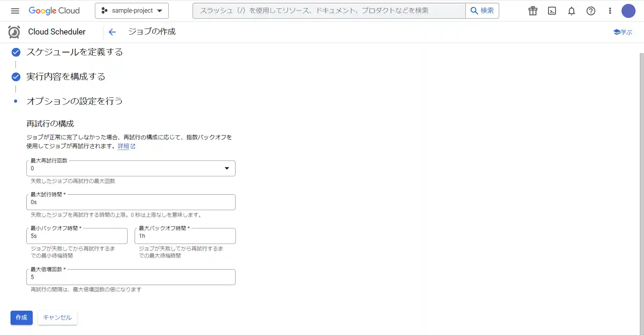Expand the スケジュールを定義する step
This screenshot has width=644, height=335.
point(75,52)
